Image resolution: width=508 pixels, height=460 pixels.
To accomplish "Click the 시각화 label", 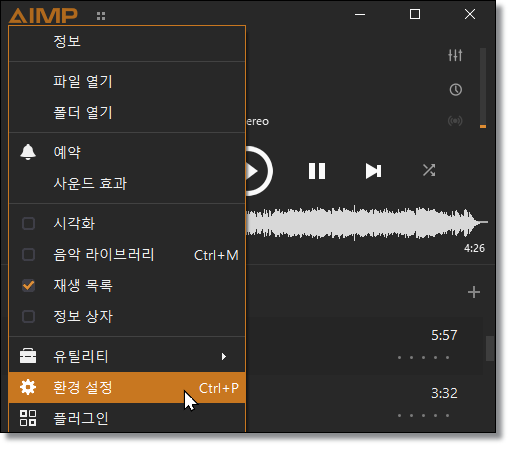I will coord(74,223).
